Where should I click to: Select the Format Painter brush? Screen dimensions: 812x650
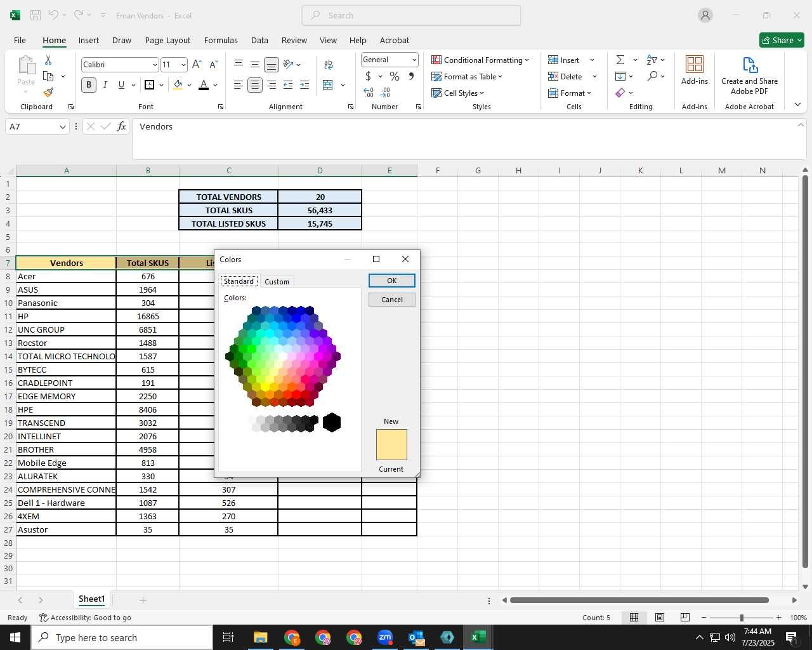pyautogui.click(x=48, y=93)
